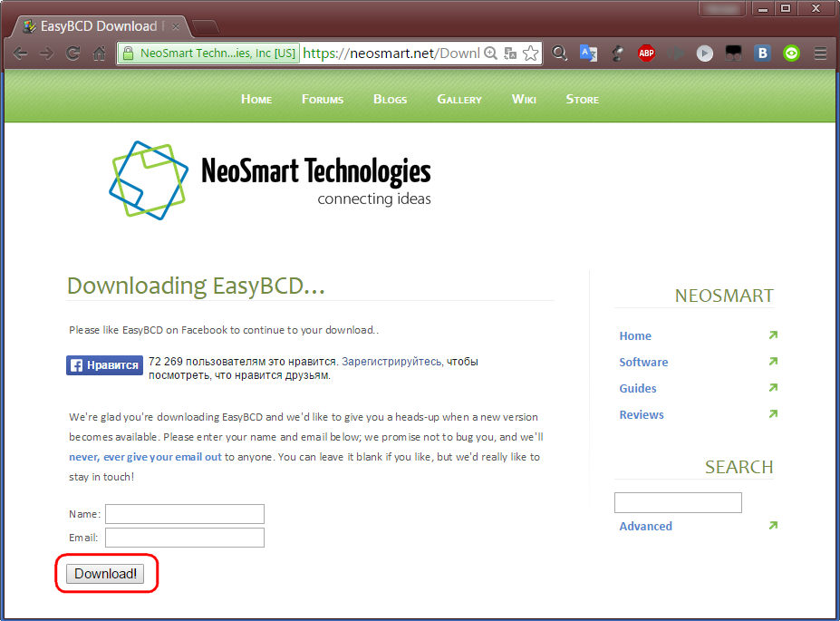Minimize the browser window
The image size is (840, 621).
click(x=763, y=8)
